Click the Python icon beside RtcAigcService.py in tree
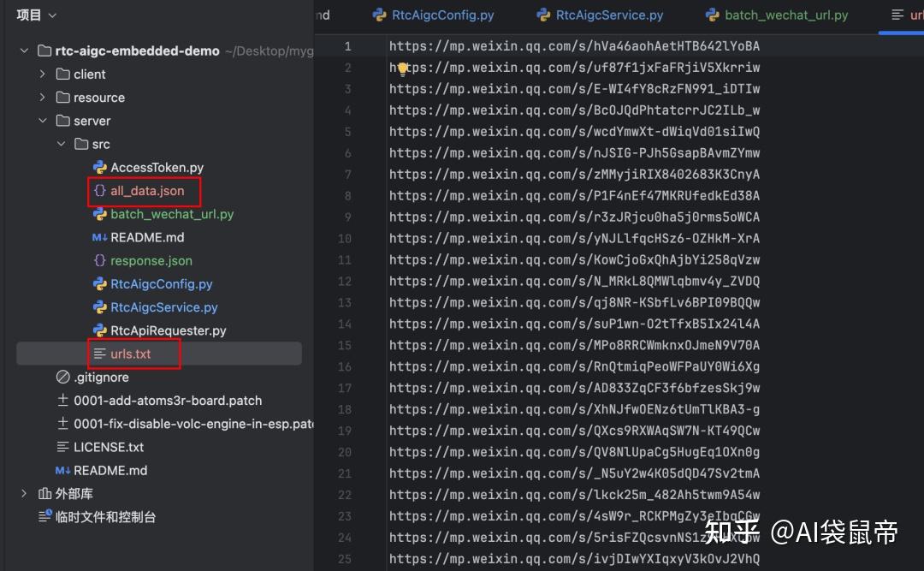 tap(99, 307)
